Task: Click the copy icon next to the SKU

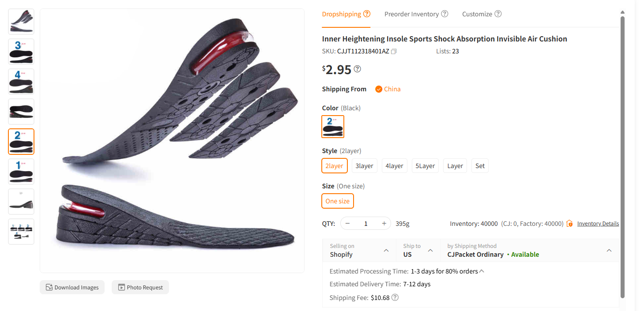Action: [393, 51]
